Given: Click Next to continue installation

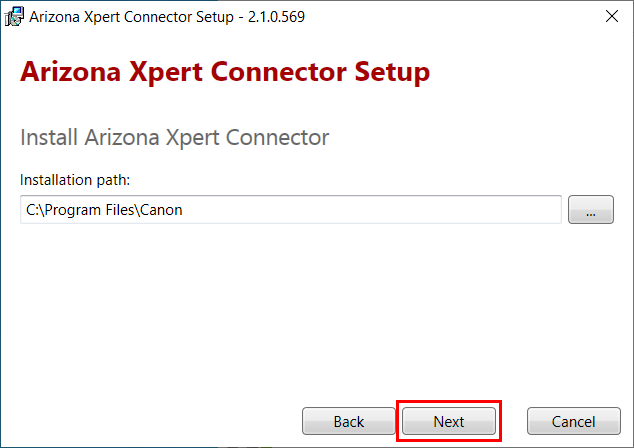Looking at the screenshot, I should (449, 421).
